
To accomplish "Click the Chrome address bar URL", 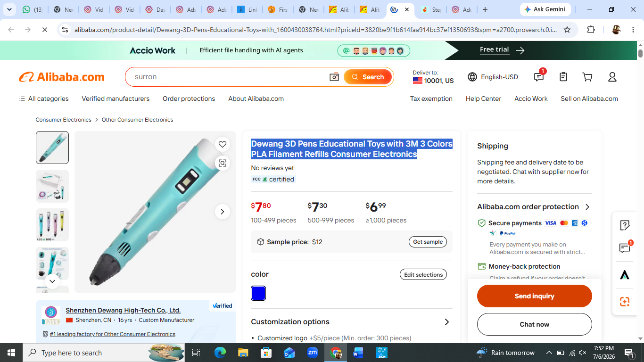I will 315,30.
